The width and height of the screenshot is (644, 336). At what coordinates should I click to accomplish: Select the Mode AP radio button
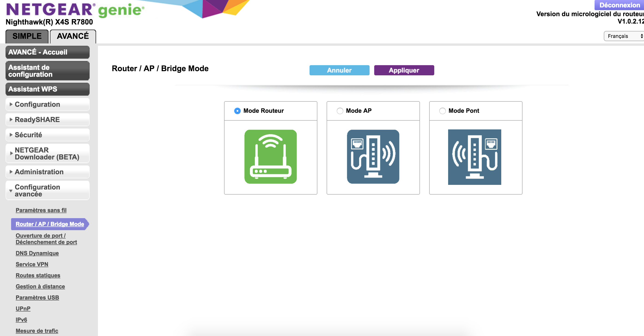click(x=340, y=111)
